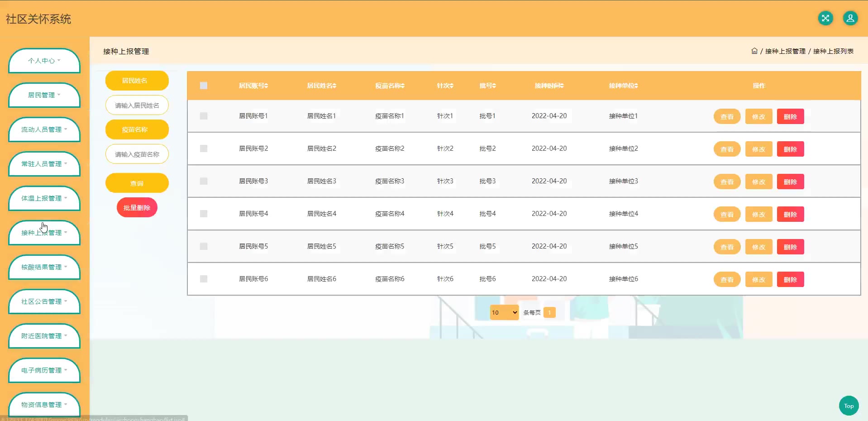Select the checkbox for 居民账号4 row
The image size is (868, 421).
(204, 214)
